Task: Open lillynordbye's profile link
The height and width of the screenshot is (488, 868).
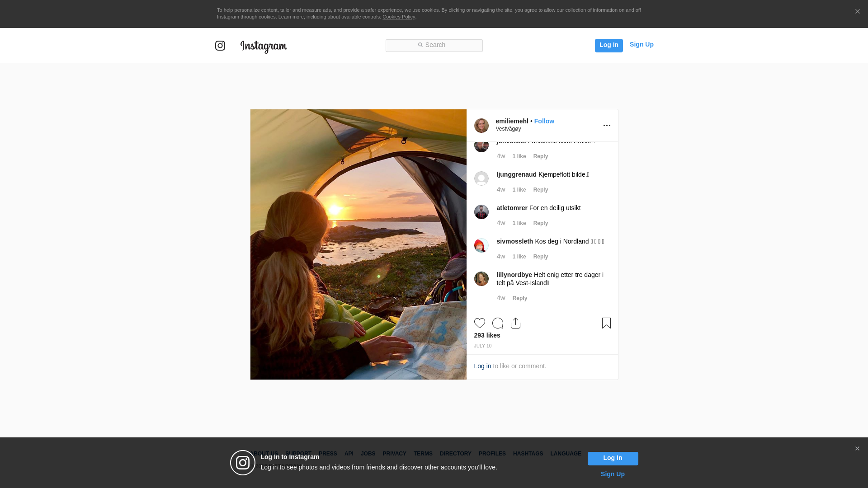Action: click(x=514, y=275)
